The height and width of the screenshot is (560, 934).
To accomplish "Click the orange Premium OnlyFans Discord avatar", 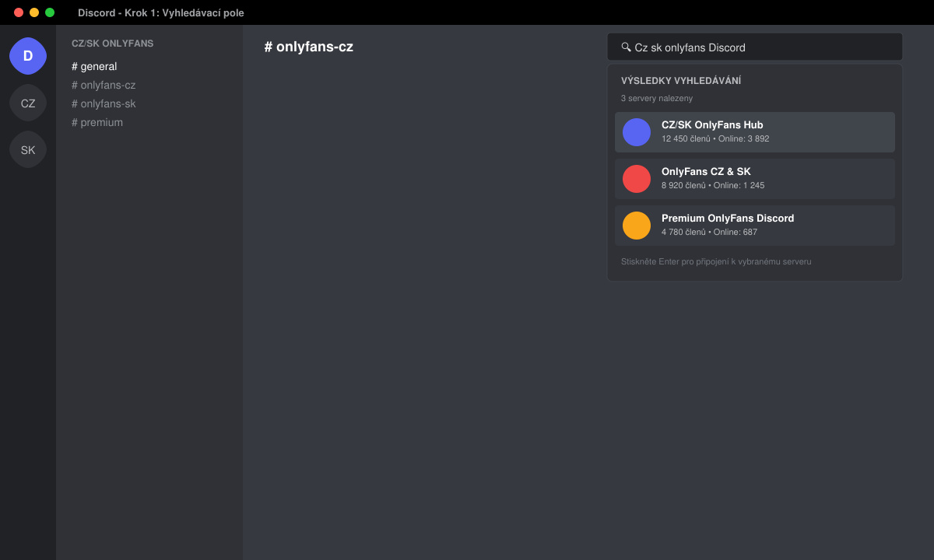I will pos(637,226).
